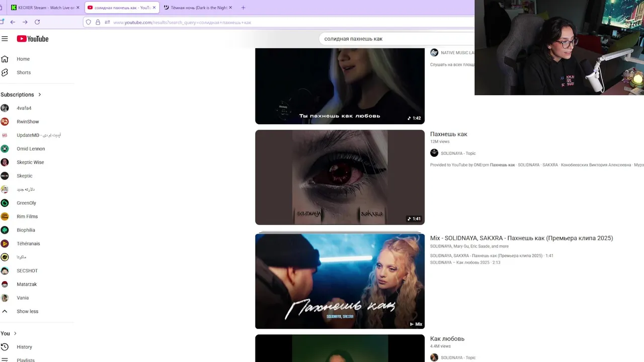Click the SOLIDNAYA - Topic channel under Как любовь
Screen dimensions: 644x362
click(458, 358)
